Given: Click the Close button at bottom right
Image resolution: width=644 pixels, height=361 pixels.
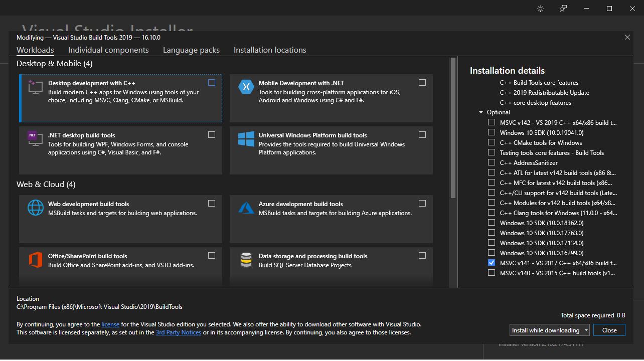Looking at the screenshot, I should point(609,330).
